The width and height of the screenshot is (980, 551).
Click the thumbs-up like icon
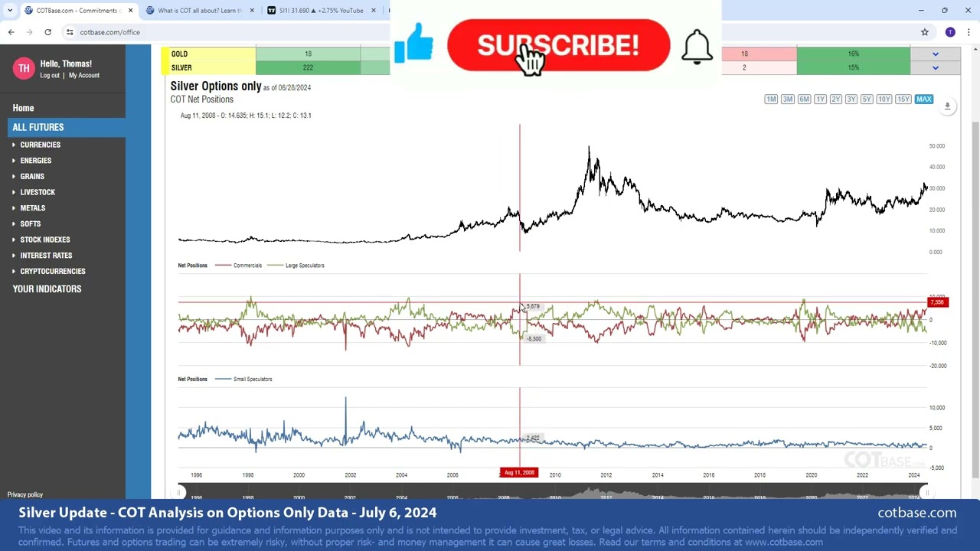point(414,44)
